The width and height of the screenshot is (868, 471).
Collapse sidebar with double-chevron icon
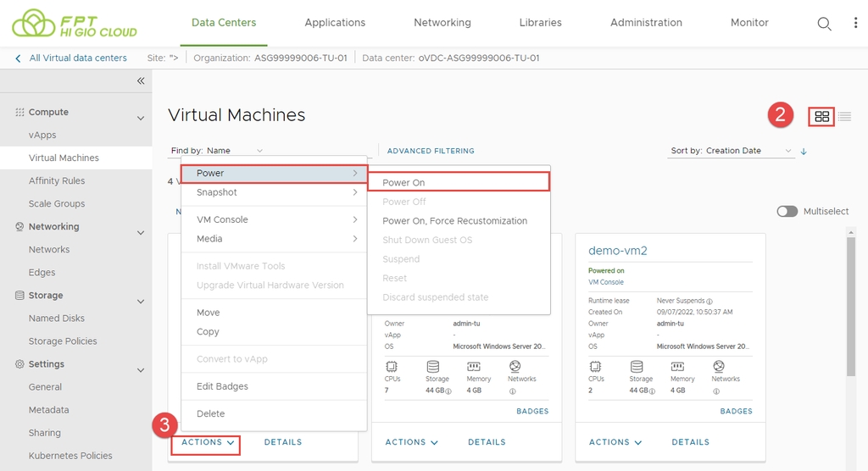(x=141, y=81)
